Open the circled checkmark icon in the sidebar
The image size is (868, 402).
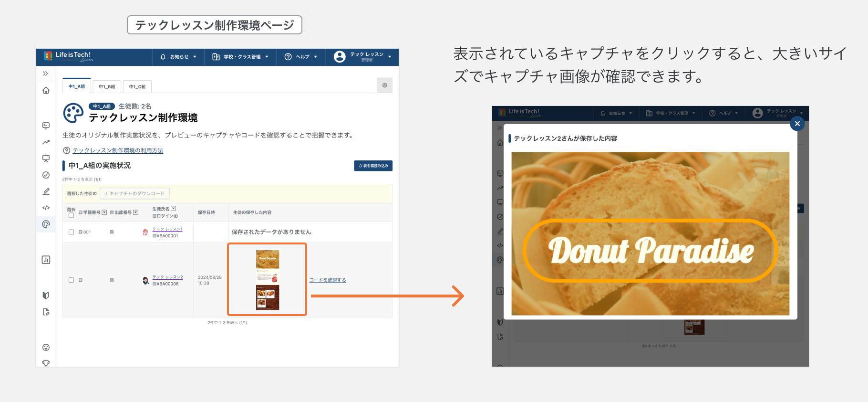pyautogui.click(x=46, y=175)
